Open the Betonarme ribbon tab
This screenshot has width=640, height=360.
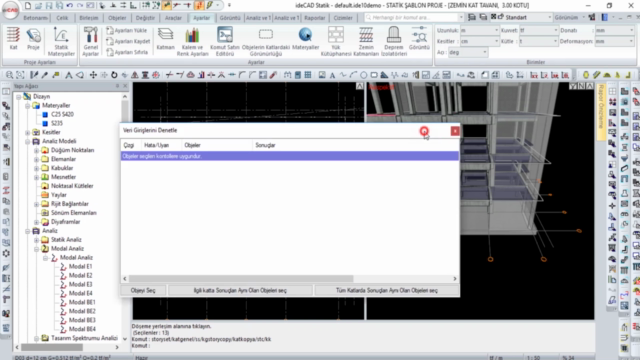tap(35, 18)
